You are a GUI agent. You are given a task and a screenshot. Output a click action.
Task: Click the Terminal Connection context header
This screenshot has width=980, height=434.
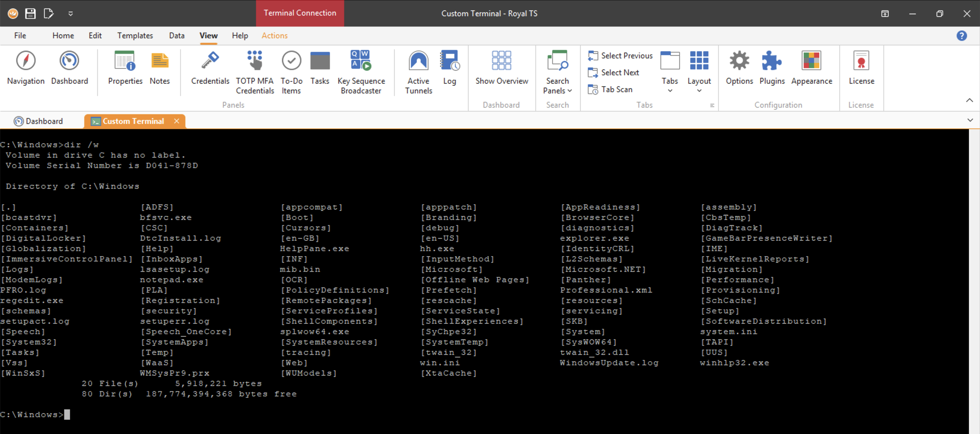300,13
